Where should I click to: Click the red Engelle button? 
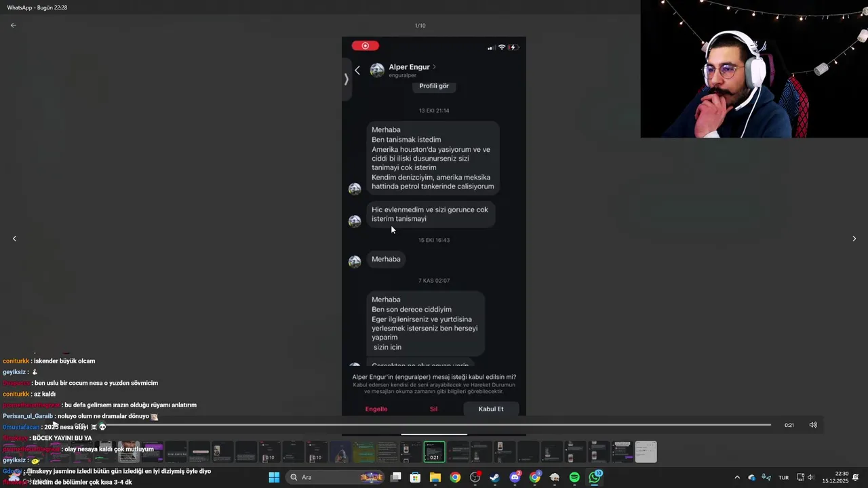[x=376, y=409]
